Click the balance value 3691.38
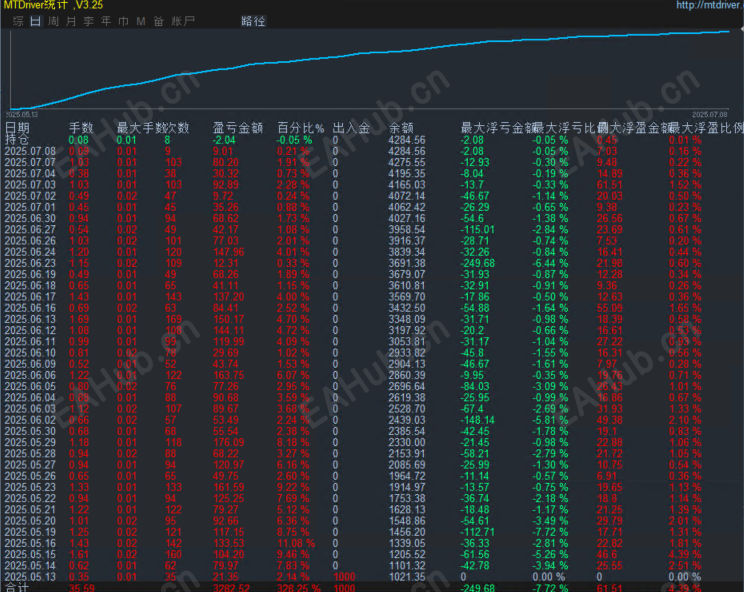The image size is (744, 592). (x=407, y=263)
